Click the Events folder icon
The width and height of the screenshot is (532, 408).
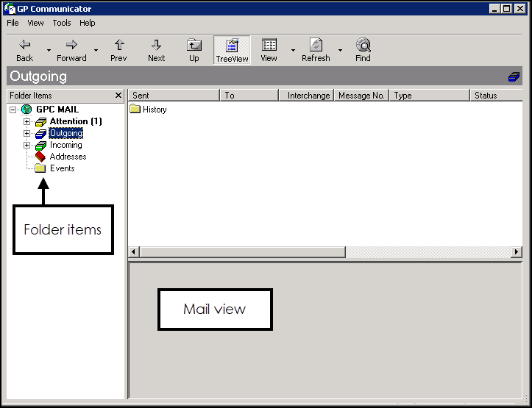40,168
